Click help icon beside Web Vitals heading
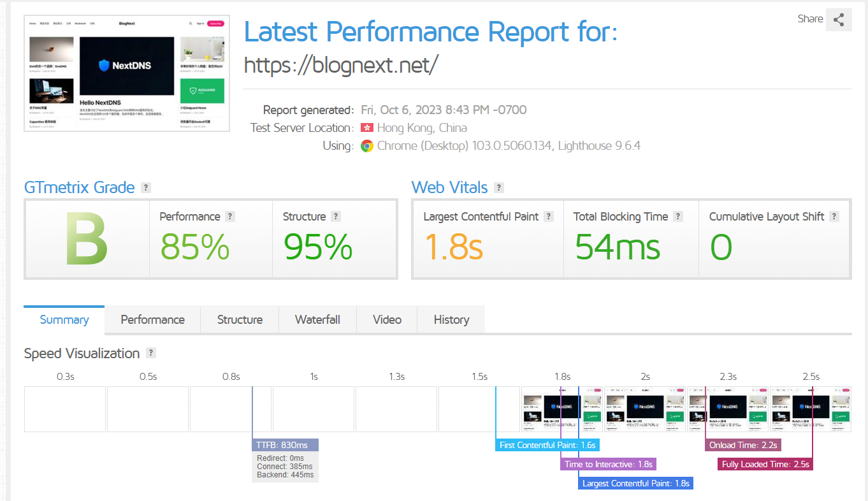The height and width of the screenshot is (501, 868). 499,187
